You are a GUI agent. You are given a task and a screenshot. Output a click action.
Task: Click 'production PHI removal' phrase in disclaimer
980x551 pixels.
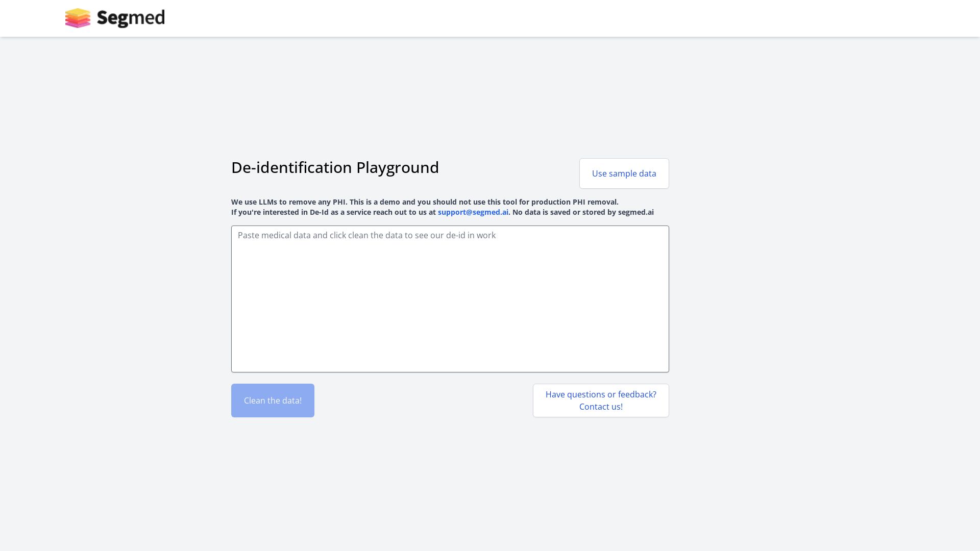(574, 202)
